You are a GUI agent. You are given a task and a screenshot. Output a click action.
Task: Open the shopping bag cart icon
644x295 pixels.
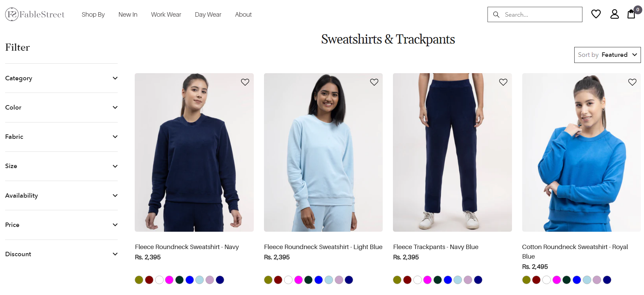click(x=631, y=14)
